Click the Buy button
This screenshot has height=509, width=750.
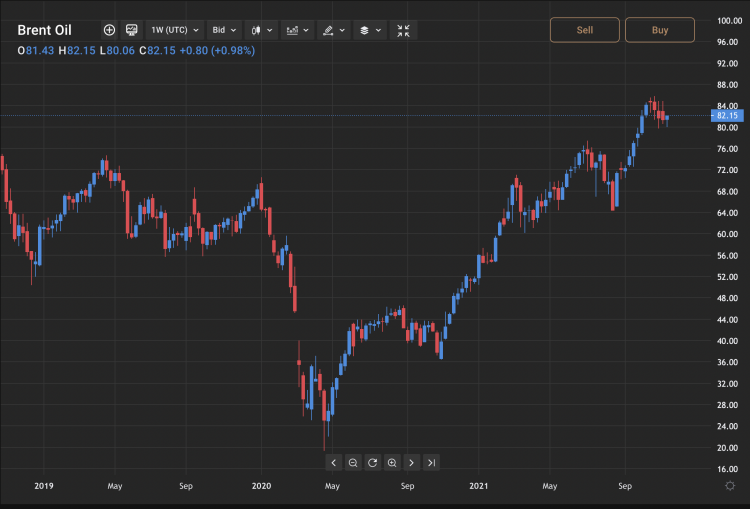(660, 30)
